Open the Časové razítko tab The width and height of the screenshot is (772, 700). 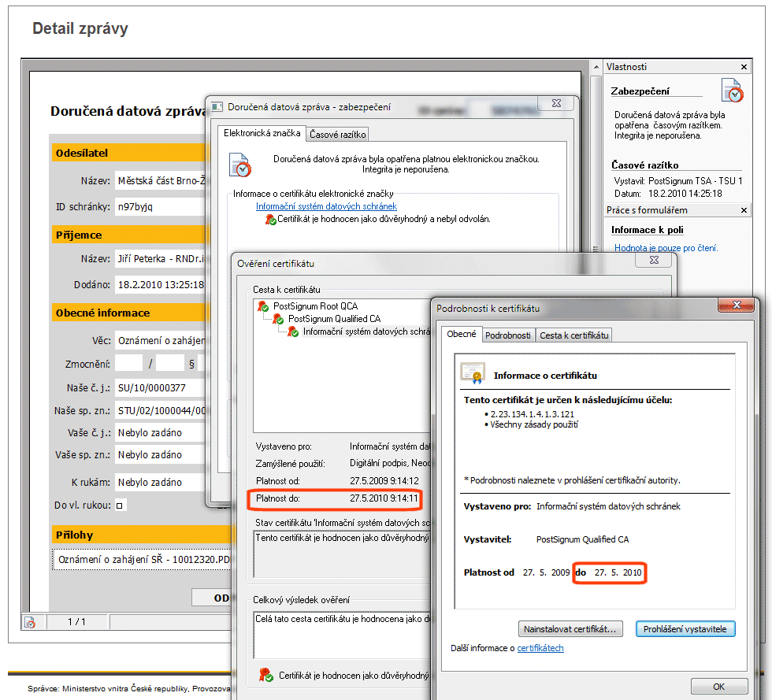click(x=337, y=135)
